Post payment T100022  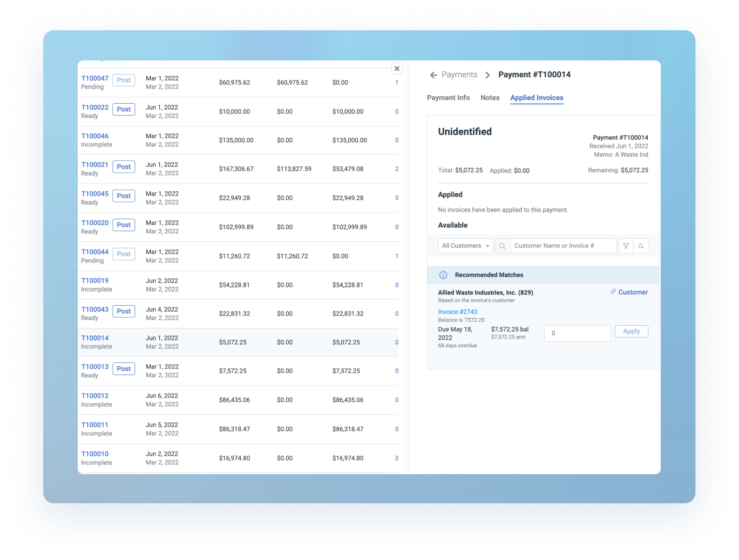coord(124,109)
